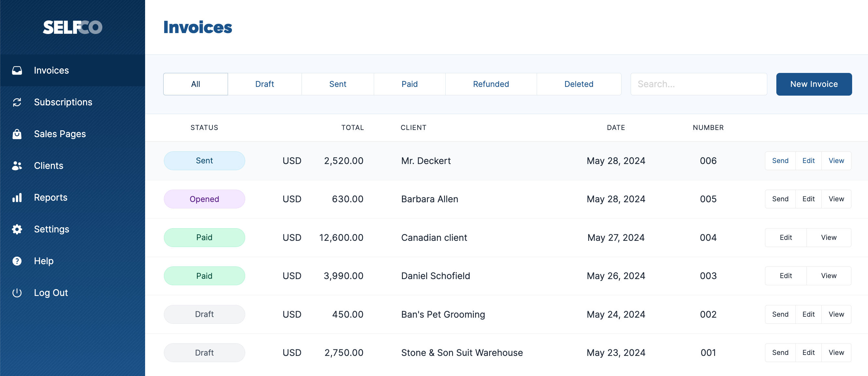Screen dimensions: 868x376
Task: Click client name Canadian client
Action: [434, 237]
